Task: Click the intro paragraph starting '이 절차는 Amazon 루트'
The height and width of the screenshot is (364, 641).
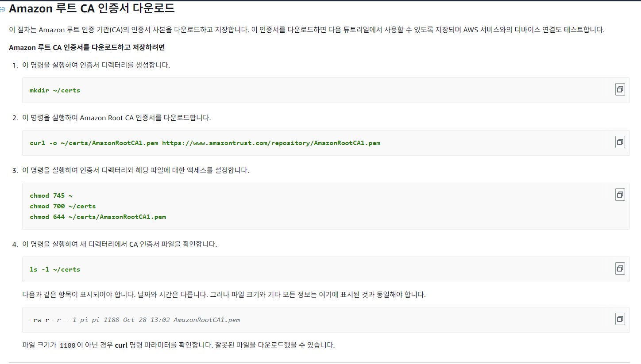Action: click(306, 30)
